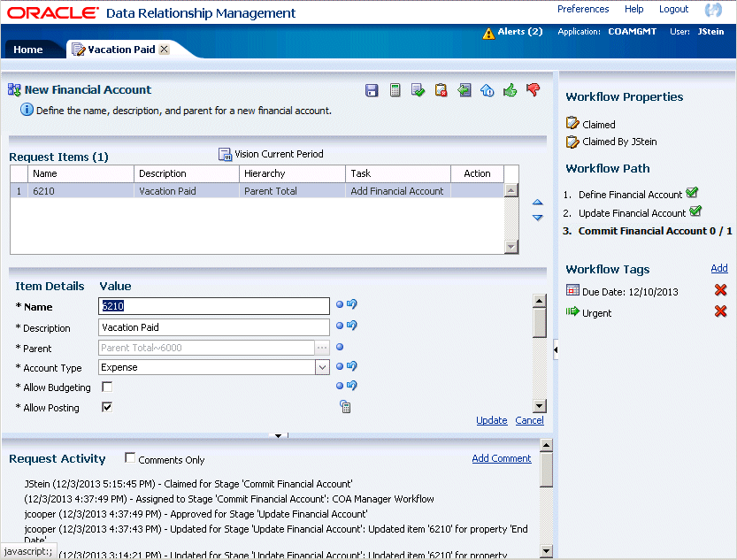Click blue dot indicator beside Account Type
The width and height of the screenshot is (737, 560).
[x=340, y=366]
